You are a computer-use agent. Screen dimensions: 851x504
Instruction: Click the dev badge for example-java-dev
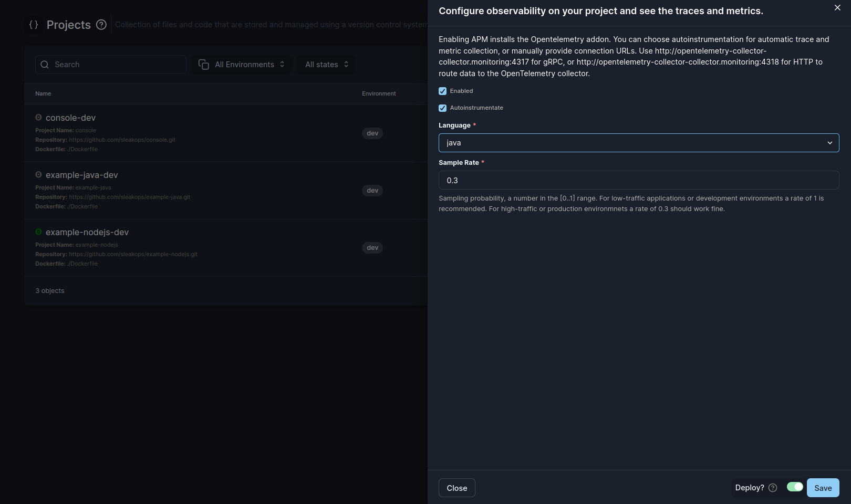(372, 191)
